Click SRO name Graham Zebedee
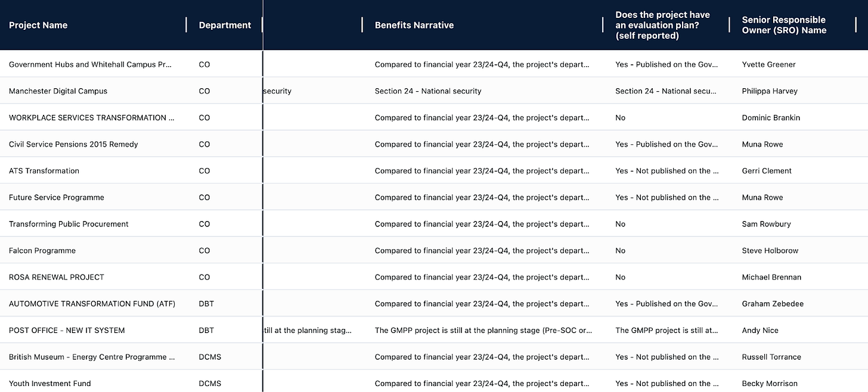The image size is (868, 392). click(773, 303)
